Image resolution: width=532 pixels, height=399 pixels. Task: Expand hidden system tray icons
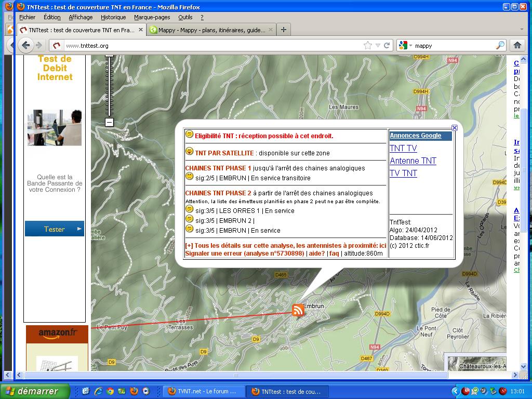point(455,391)
